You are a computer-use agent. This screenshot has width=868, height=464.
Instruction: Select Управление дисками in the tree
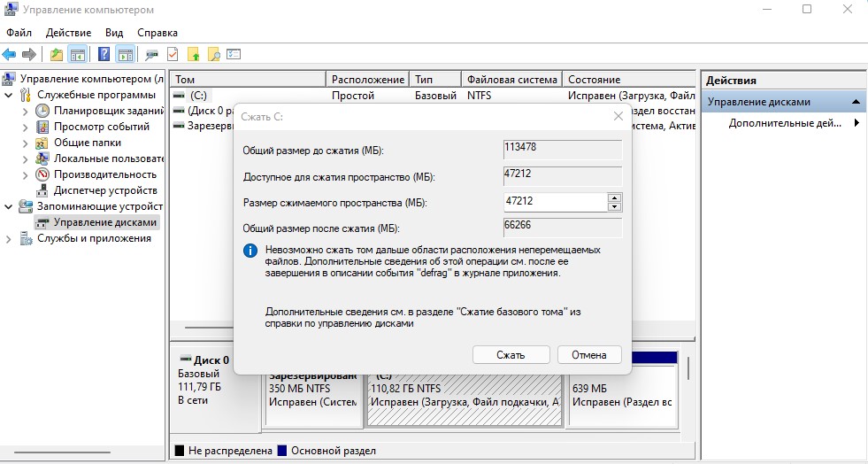96,222
